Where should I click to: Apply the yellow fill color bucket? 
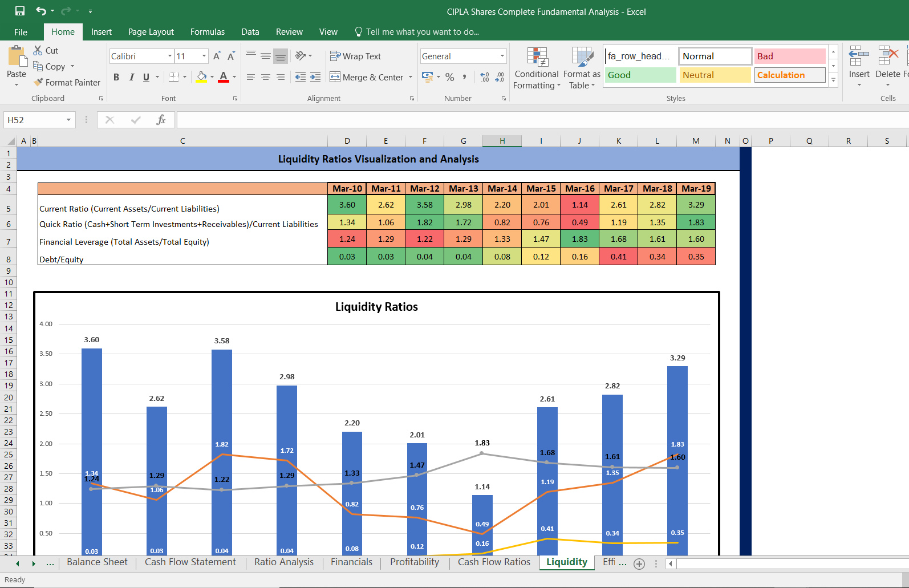click(x=201, y=77)
